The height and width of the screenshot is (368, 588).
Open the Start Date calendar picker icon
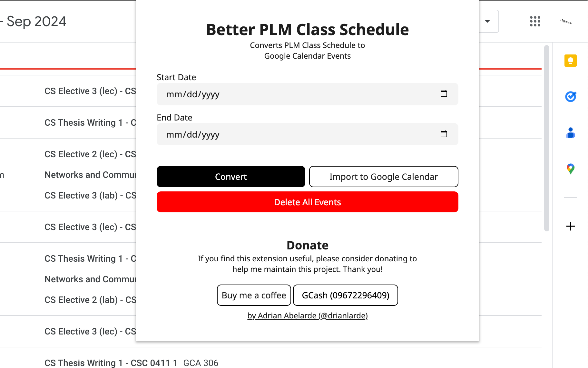(444, 94)
